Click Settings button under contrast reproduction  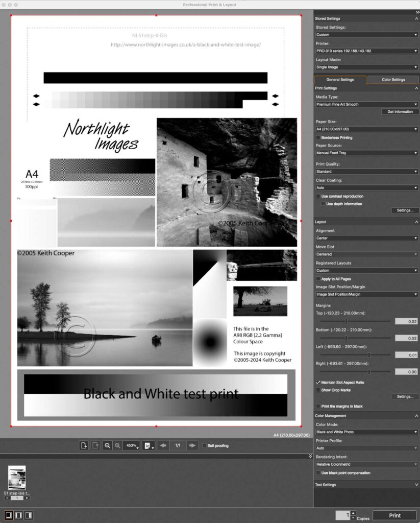point(405,210)
